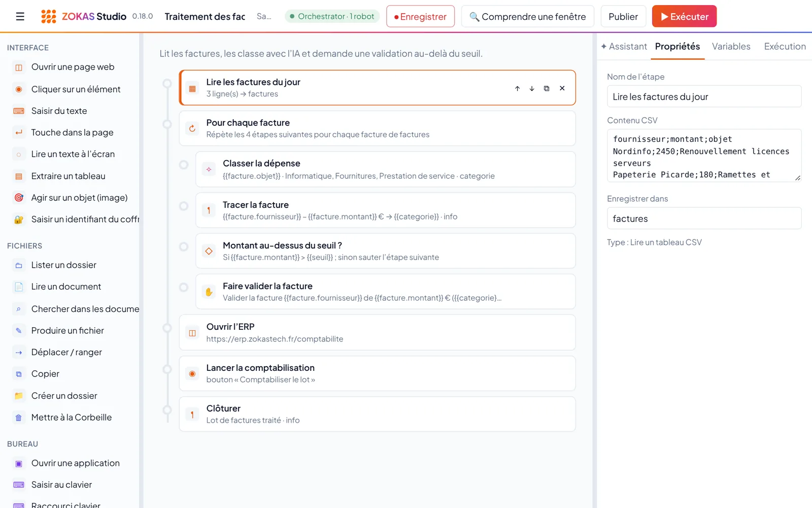Edit the workflow title Traitement des fac
Image resolution: width=812 pixels, height=508 pixels.
205,16
